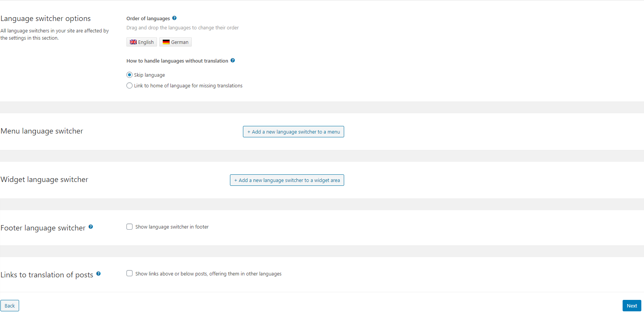Enable Show language switcher in footer checkbox

pyautogui.click(x=129, y=227)
